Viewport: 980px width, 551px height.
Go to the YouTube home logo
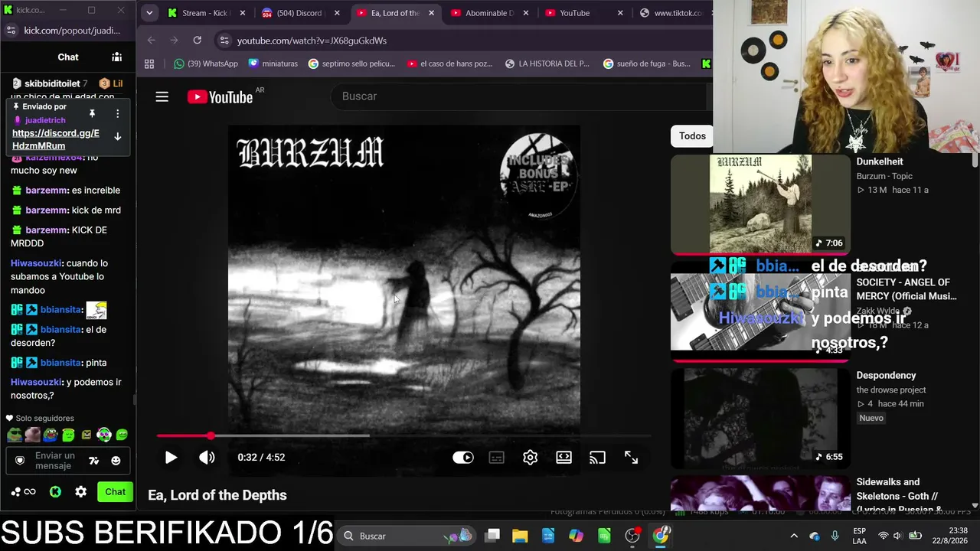click(220, 96)
